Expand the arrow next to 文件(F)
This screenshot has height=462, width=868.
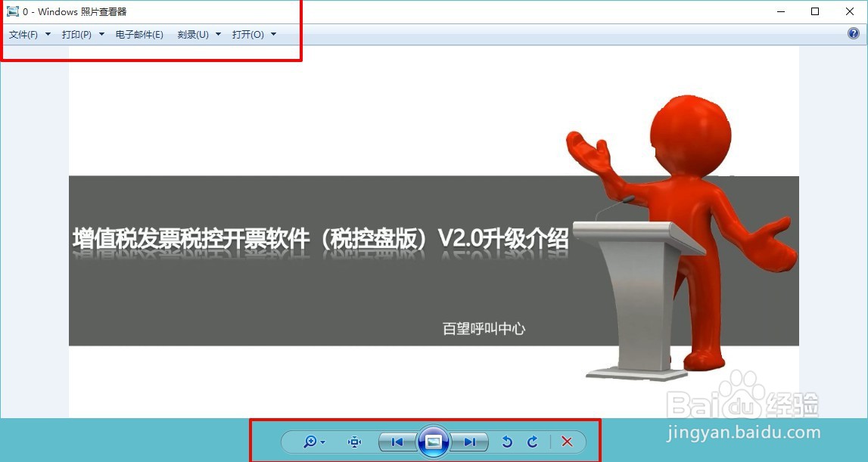tap(48, 34)
